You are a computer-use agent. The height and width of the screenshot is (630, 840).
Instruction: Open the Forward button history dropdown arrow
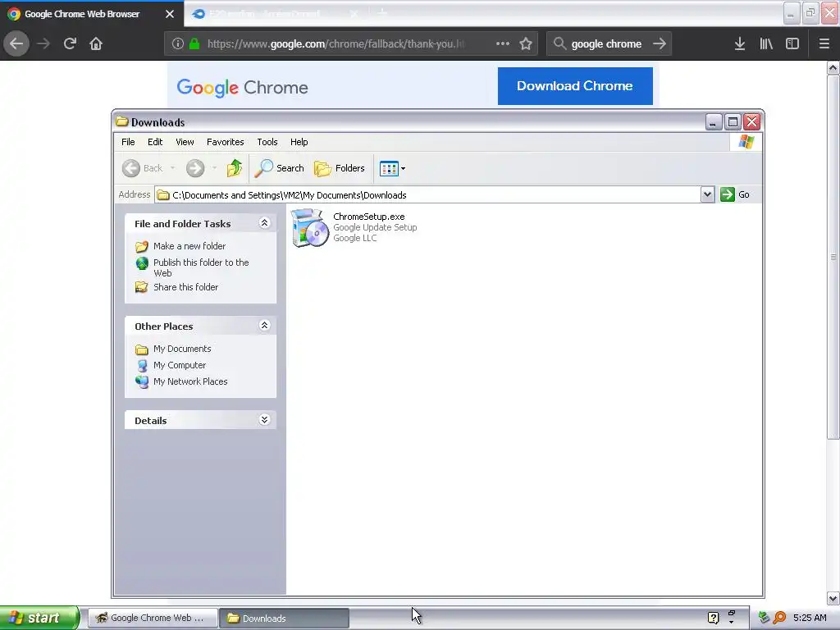214,168
